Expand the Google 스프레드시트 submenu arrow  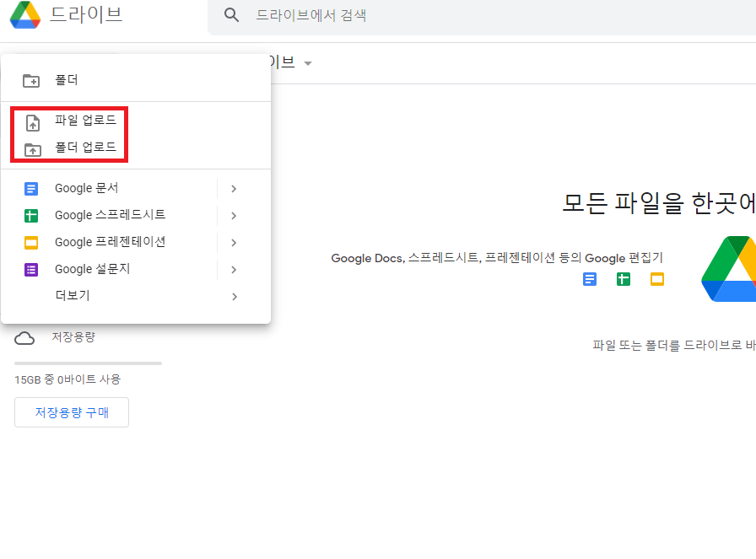234,215
